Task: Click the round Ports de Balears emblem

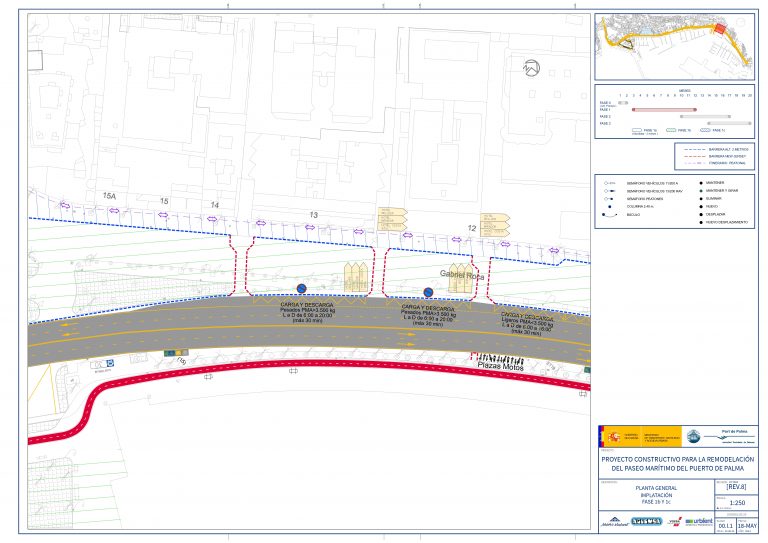Action: (694, 436)
